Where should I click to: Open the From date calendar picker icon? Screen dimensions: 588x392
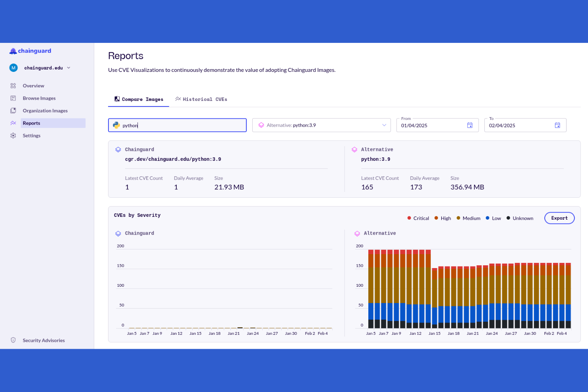470,126
